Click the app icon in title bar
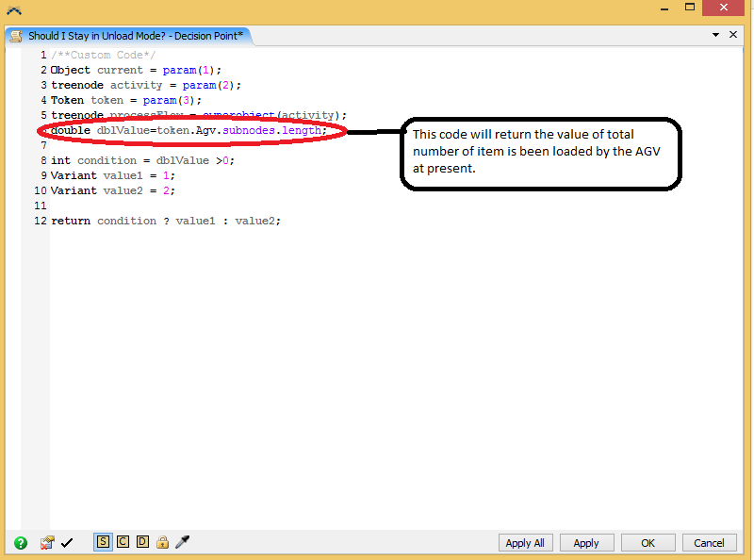 13,10
